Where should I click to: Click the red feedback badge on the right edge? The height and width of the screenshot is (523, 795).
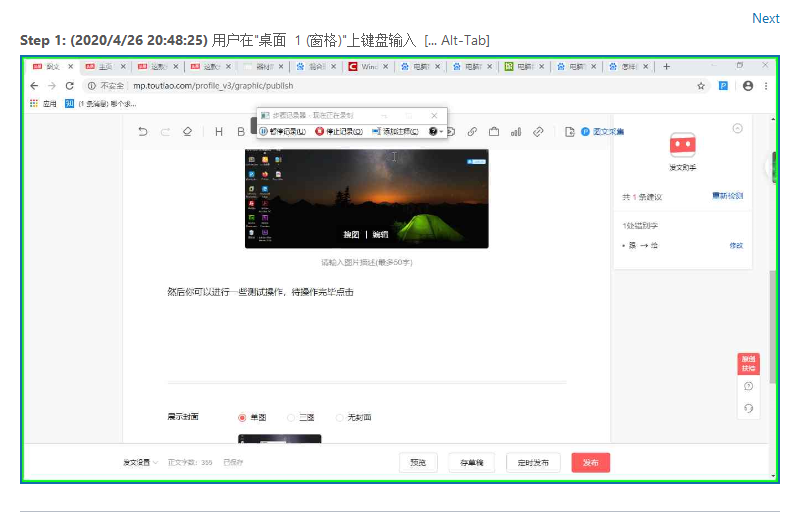748,364
